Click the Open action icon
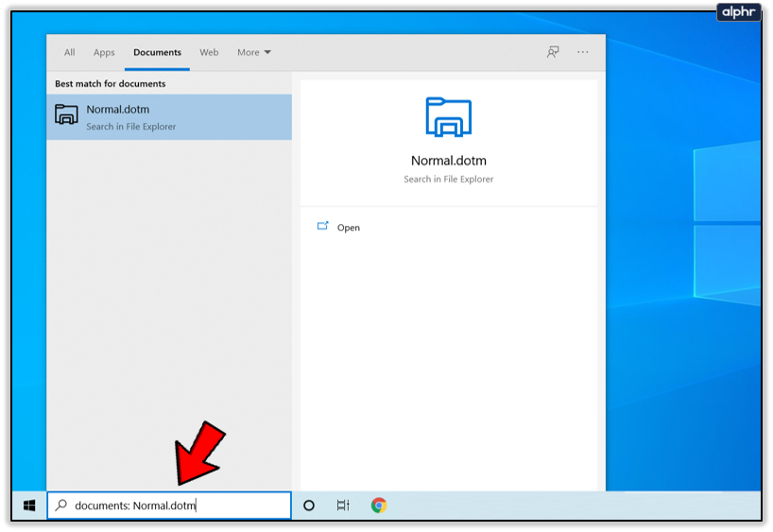This screenshot has width=773, height=532. [x=323, y=226]
